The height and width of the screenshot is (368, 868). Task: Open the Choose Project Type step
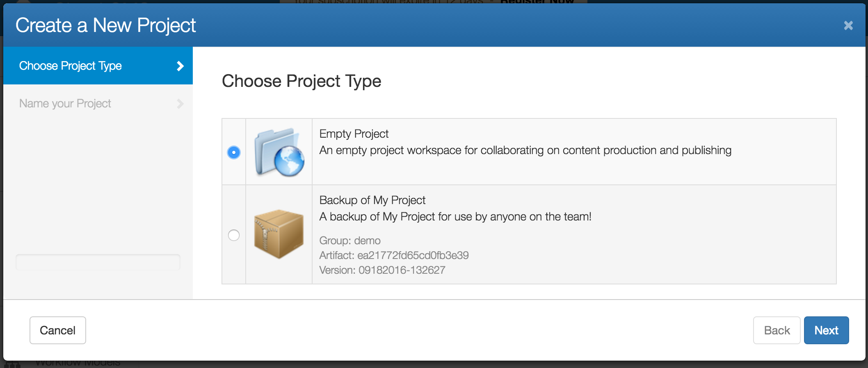[x=98, y=66]
